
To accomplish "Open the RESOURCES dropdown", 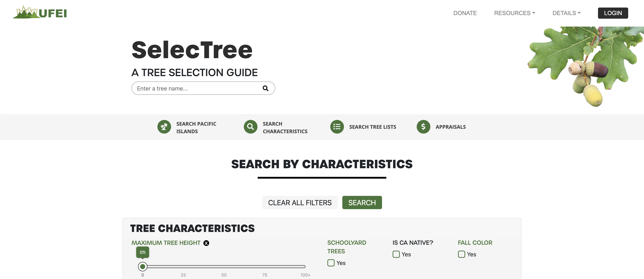I will point(514,13).
